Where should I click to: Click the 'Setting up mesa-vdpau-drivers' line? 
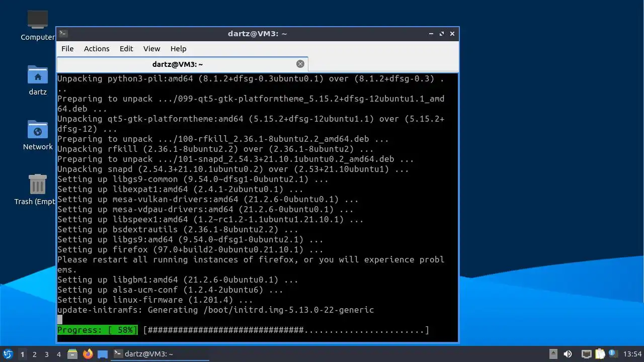click(x=205, y=210)
